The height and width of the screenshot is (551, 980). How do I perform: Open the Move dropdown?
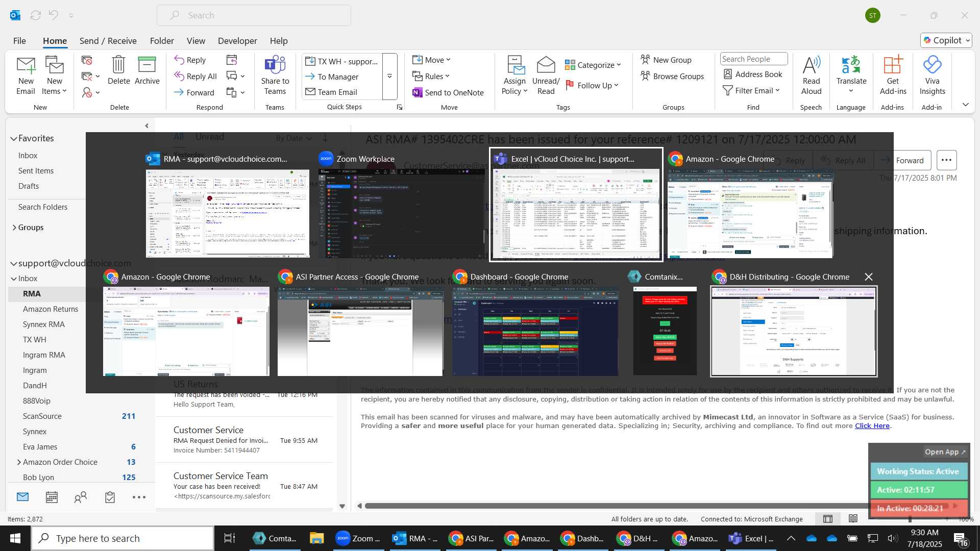432,60
